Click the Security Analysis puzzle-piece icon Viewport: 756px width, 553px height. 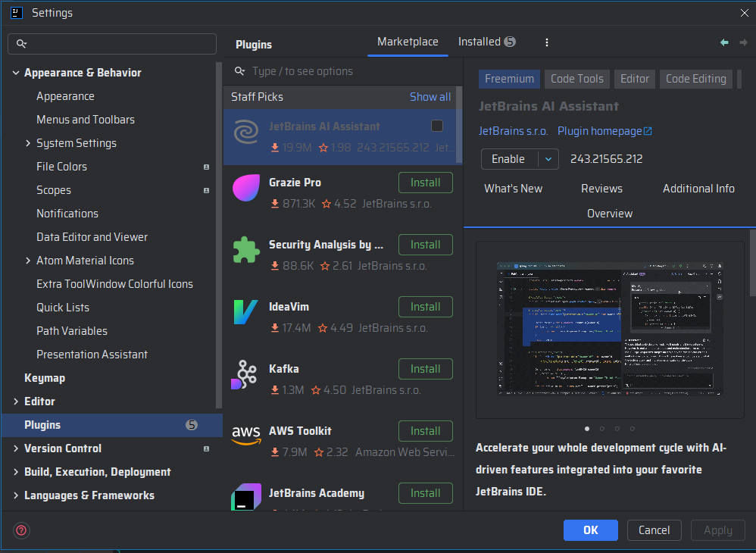coord(246,250)
